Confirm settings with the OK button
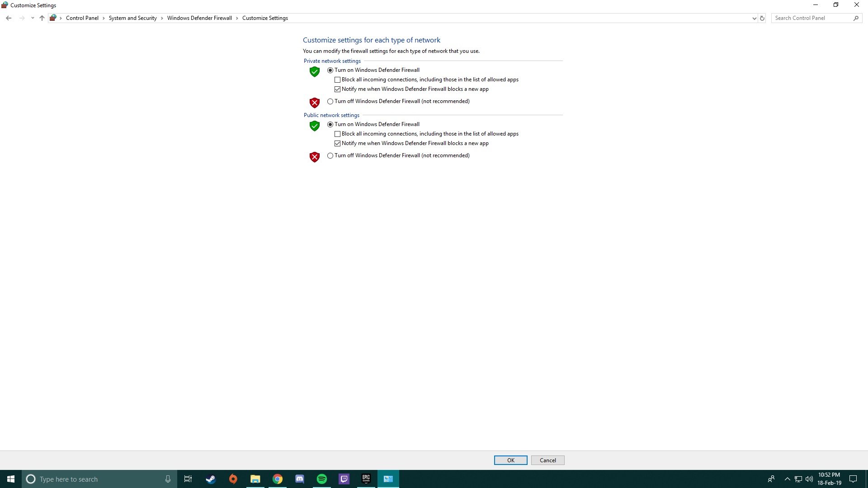868x488 pixels. [510, 460]
